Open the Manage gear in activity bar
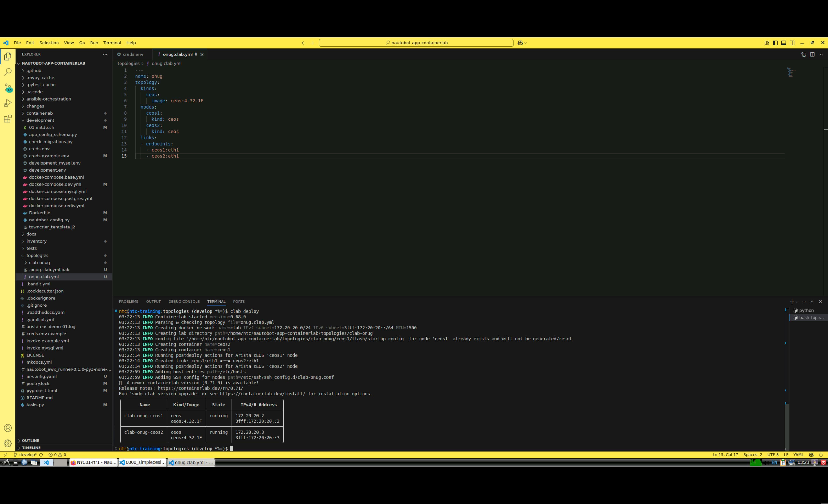The width and height of the screenshot is (828, 504). (x=8, y=443)
